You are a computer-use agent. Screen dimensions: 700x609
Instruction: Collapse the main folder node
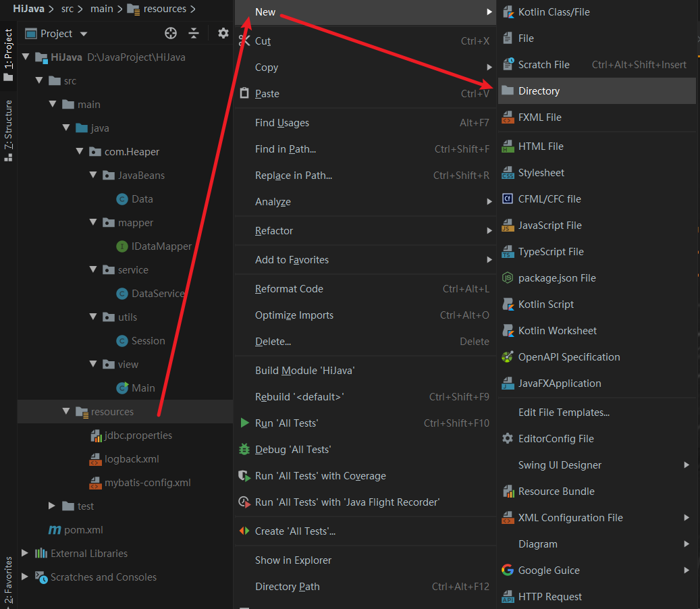(x=53, y=104)
